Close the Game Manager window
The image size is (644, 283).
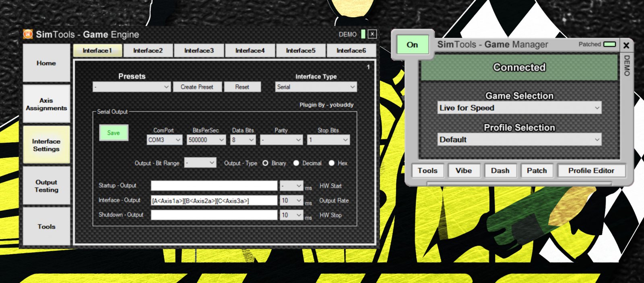point(626,45)
